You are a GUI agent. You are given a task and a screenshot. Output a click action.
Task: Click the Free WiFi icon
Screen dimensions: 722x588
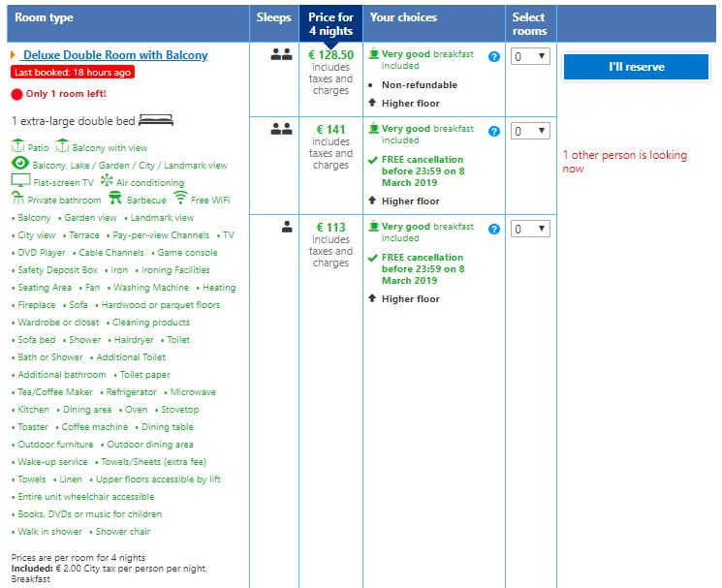[179, 199]
